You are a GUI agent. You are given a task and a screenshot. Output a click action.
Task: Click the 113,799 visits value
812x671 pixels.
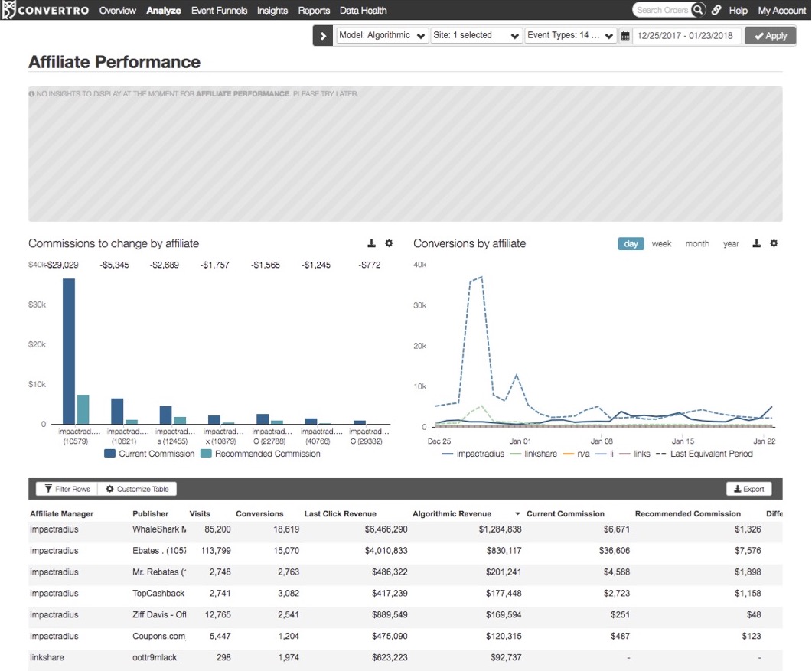click(216, 550)
